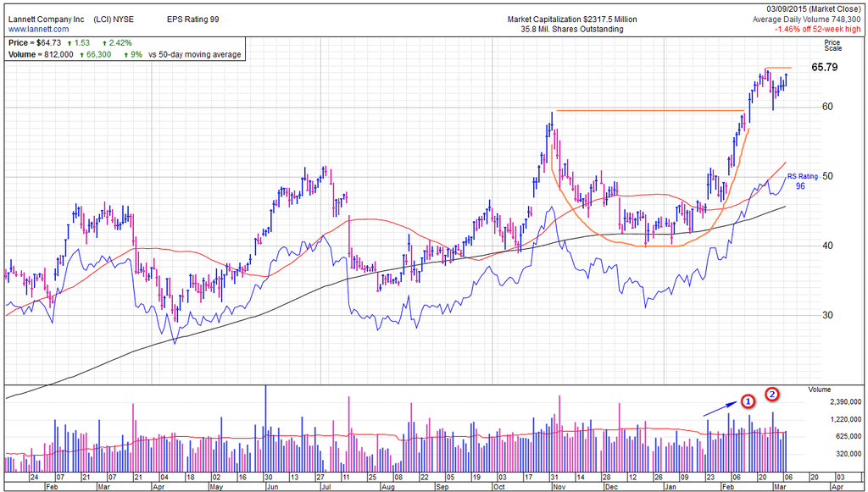This screenshot has height=492, width=868.
Task: Click the Market Capitalization $2317.5 Million text
Action: 572,19
